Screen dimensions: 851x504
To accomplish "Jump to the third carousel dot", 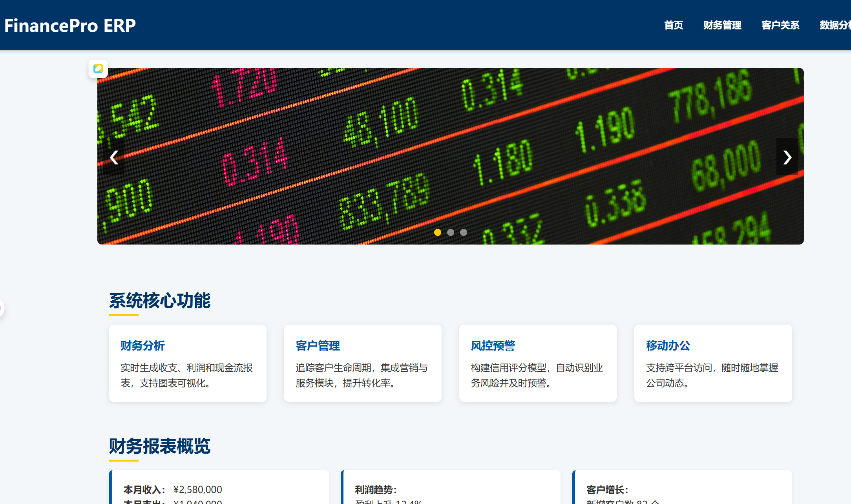I will pyautogui.click(x=464, y=232).
